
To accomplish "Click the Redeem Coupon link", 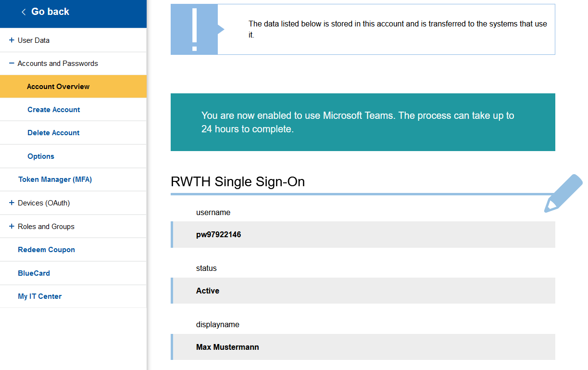I will (x=46, y=250).
